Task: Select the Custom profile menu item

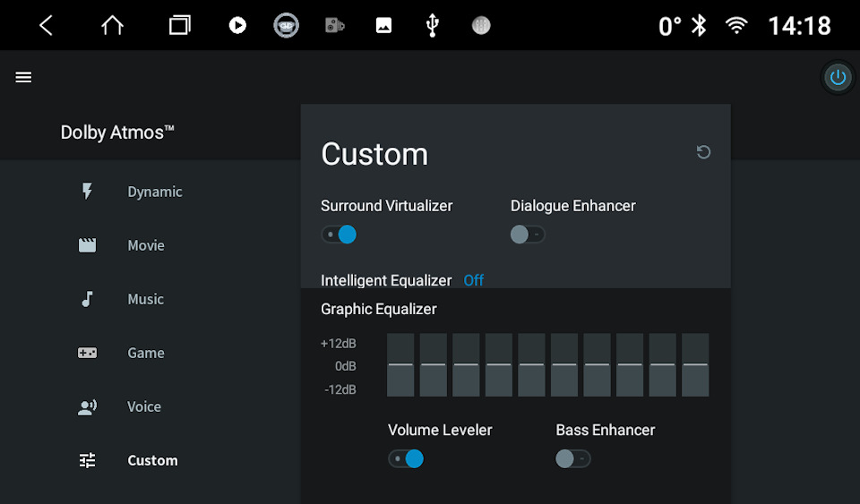Action: pos(152,460)
